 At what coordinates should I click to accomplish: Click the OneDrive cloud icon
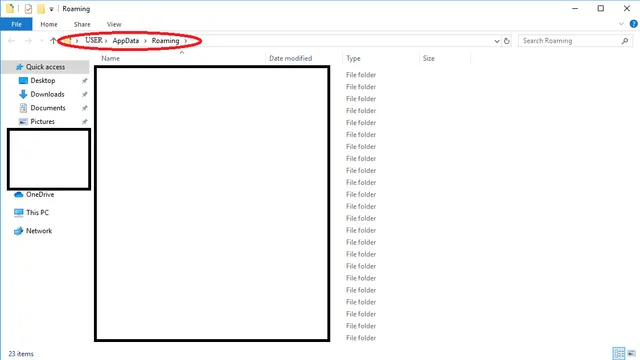click(18, 195)
